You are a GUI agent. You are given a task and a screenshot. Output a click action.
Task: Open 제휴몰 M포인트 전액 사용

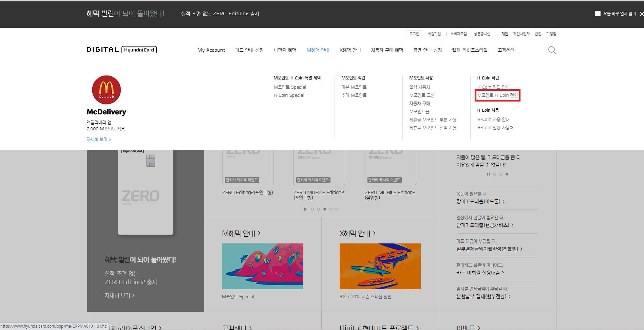point(433,128)
